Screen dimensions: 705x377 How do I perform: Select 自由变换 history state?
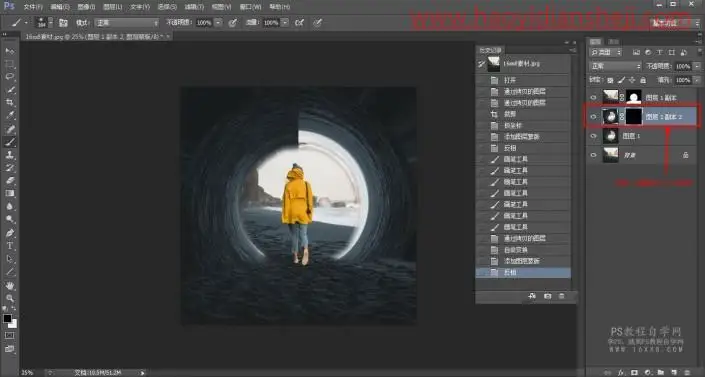(523, 249)
